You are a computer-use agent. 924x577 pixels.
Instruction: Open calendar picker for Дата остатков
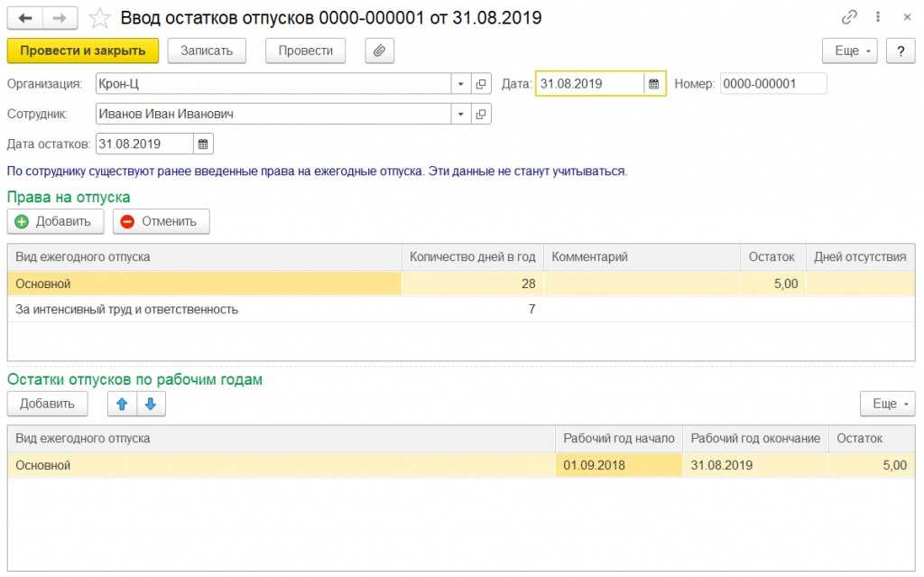pyautogui.click(x=203, y=144)
